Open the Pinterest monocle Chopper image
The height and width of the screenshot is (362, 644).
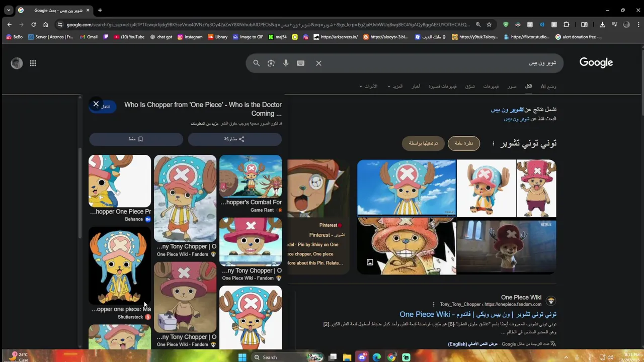tap(318, 189)
